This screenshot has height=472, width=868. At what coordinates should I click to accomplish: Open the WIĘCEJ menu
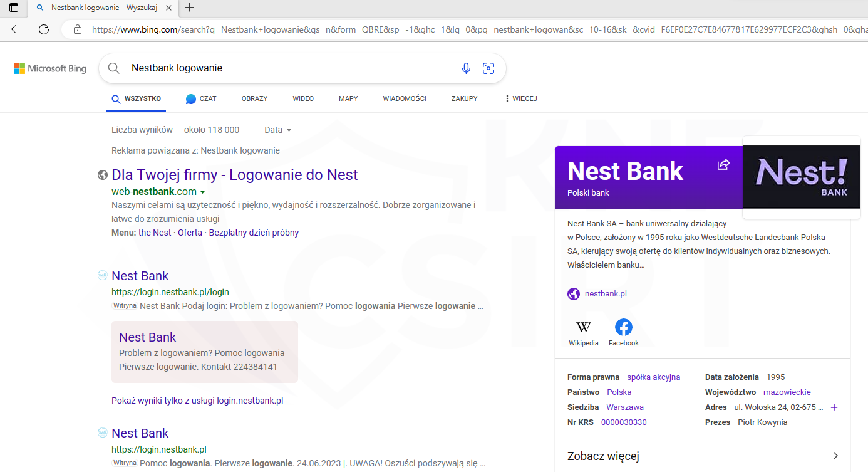[520, 98]
